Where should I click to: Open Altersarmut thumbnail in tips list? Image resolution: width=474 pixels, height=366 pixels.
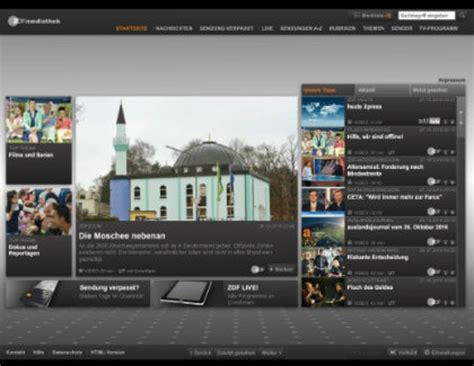[323, 172]
